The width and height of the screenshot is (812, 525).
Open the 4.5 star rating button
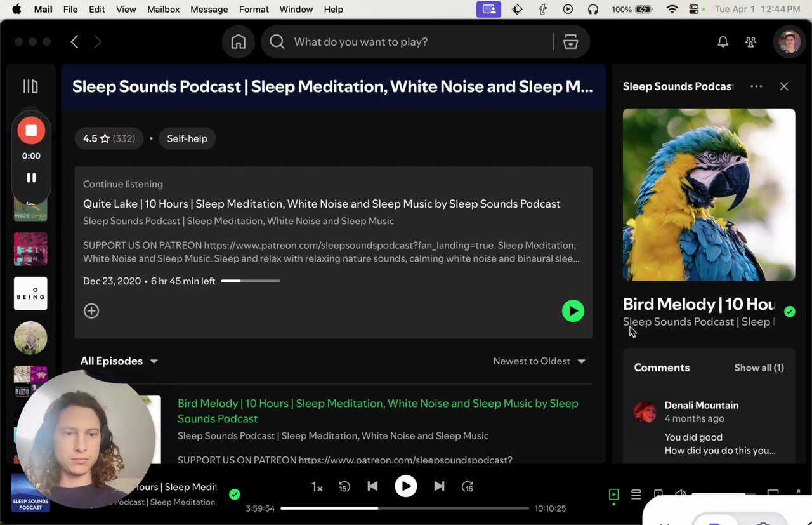click(x=109, y=138)
